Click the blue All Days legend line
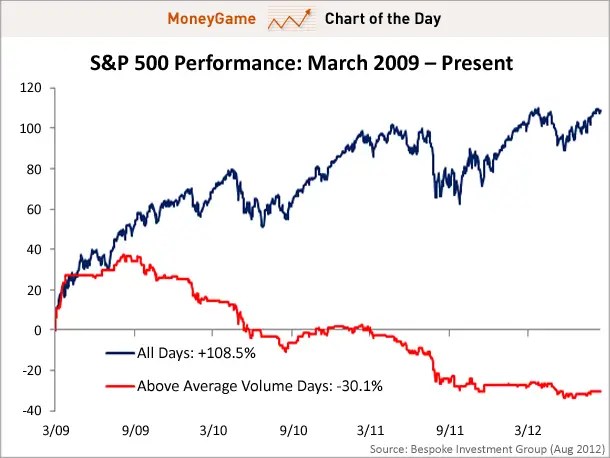Screen dimensions: 610x458 121,353
